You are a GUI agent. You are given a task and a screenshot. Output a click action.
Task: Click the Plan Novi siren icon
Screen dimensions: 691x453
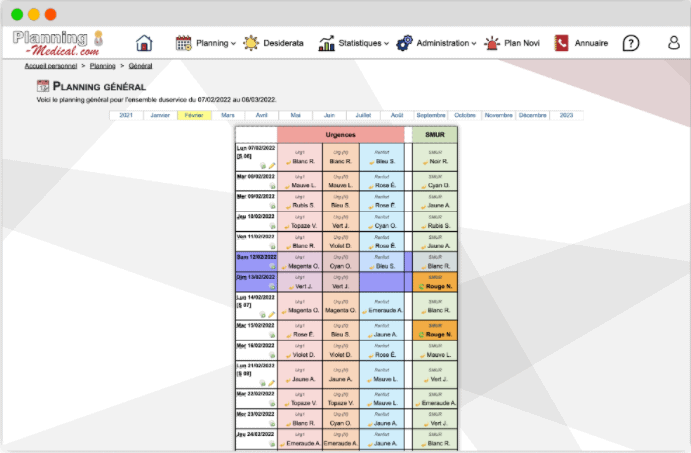click(492, 43)
